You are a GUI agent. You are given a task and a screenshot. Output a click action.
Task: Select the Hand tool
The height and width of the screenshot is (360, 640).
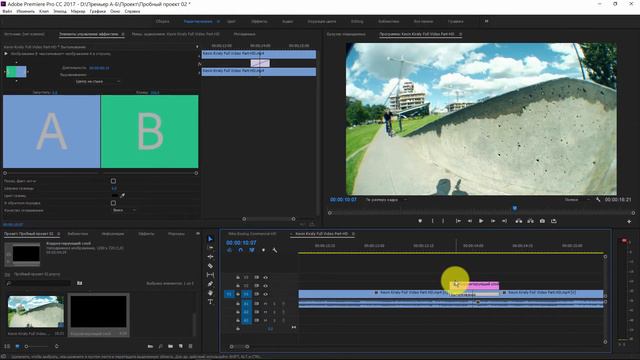[210, 293]
